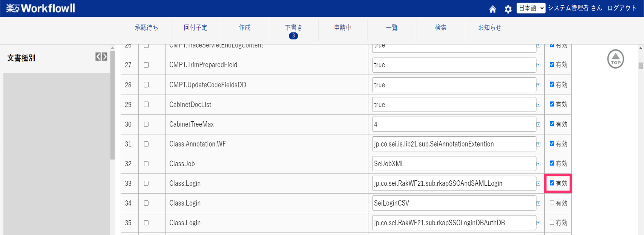Image resolution: width=644 pixels, height=235 pixels.
Task: Open value dropdown for row 31 Class.Annotation.WF
Action: coord(538,144)
